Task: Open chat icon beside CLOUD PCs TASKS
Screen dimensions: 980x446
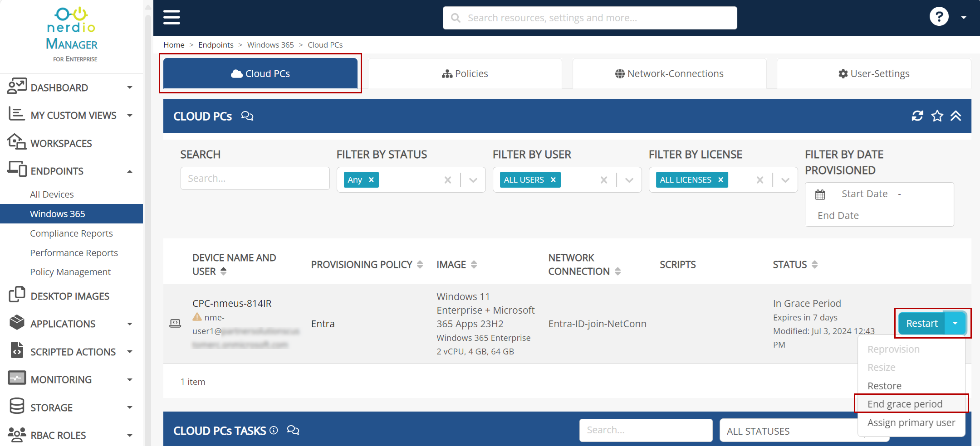Action: [x=293, y=430]
